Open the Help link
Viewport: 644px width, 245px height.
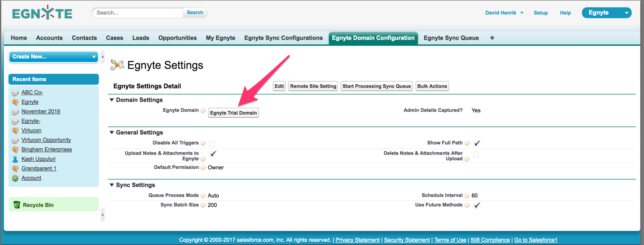(565, 13)
